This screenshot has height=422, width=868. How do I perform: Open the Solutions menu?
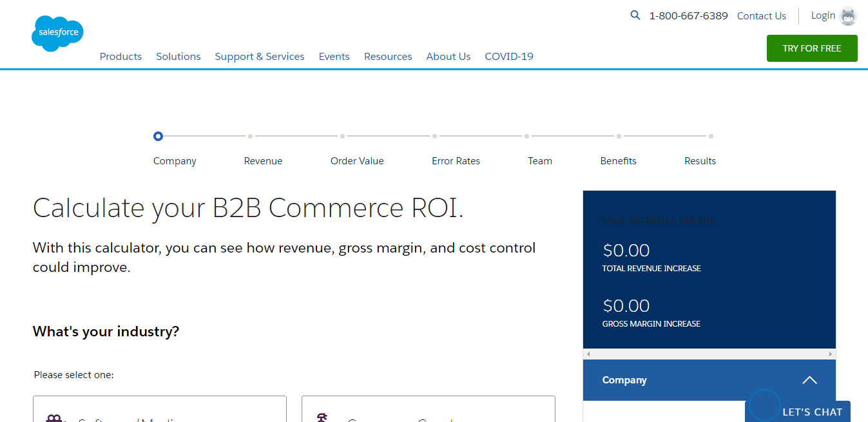click(178, 57)
